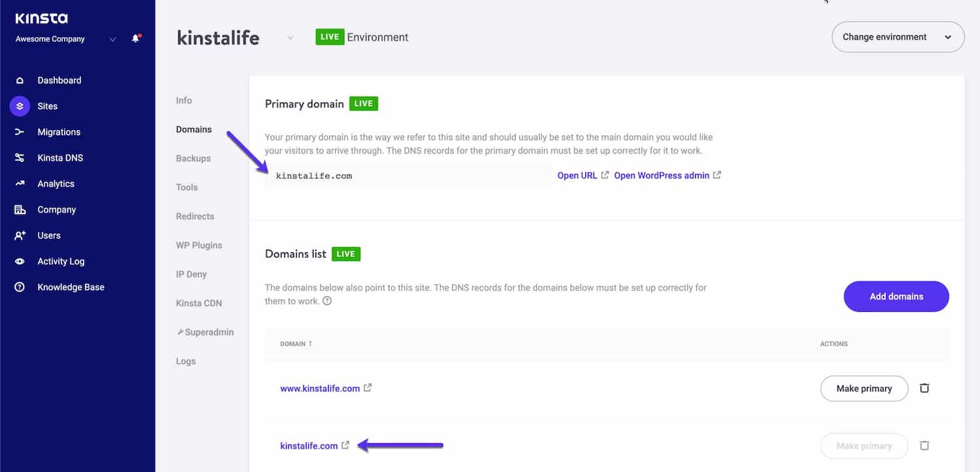
Task: Click the Add domains button
Action: (896, 296)
